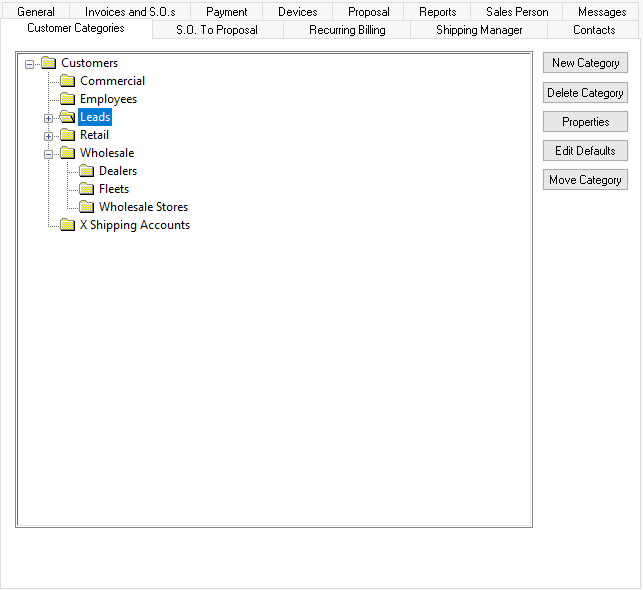This screenshot has width=643, height=590.
Task: Click the X Shipping Accounts folder icon
Action: pyautogui.click(x=67, y=225)
